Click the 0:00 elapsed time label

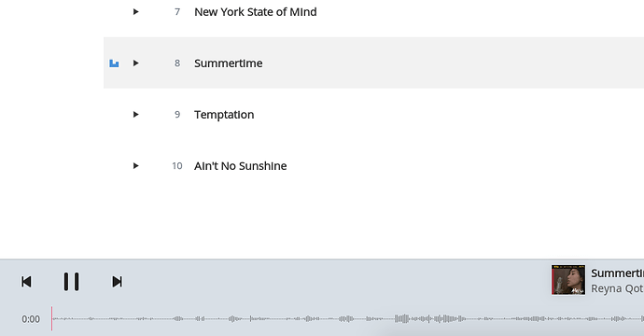pos(31,319)
